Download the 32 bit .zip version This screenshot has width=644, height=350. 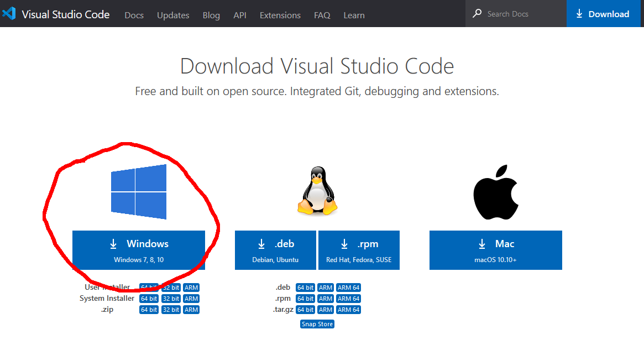pos(171,309)
